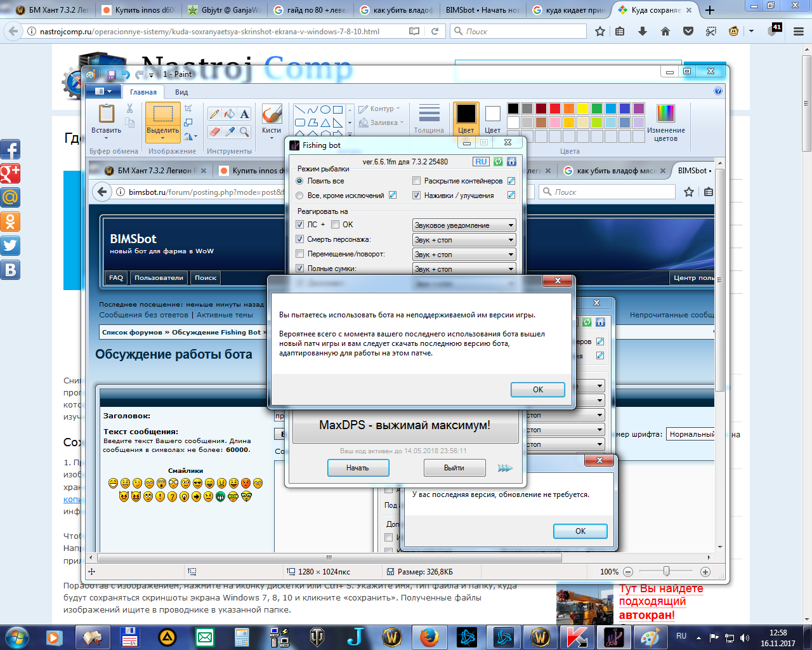Open the blue Paint file menu button
Image resolution: width=812 pixels, height=650 pixels.
point(103,91)
